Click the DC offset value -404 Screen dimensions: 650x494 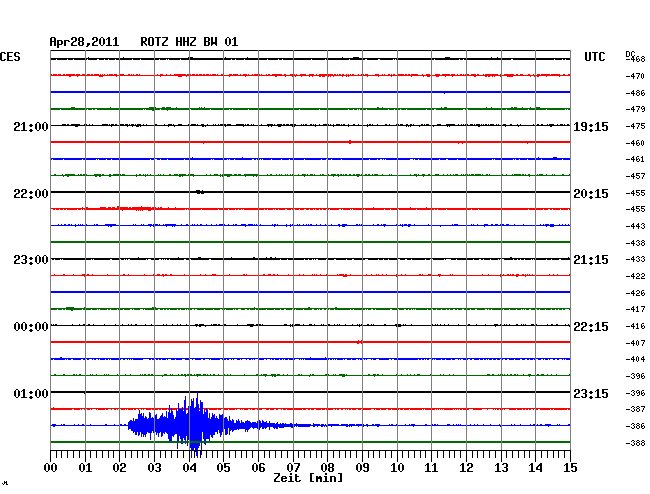point(635,359)
